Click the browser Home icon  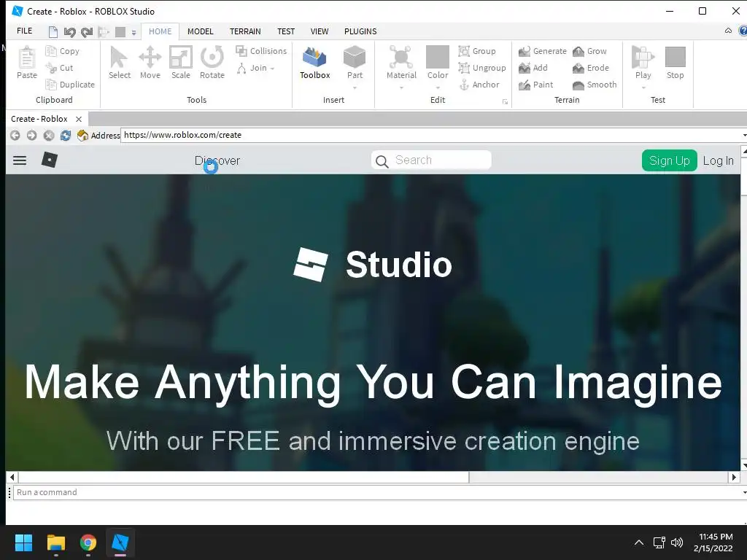click(x=82, y=135)
